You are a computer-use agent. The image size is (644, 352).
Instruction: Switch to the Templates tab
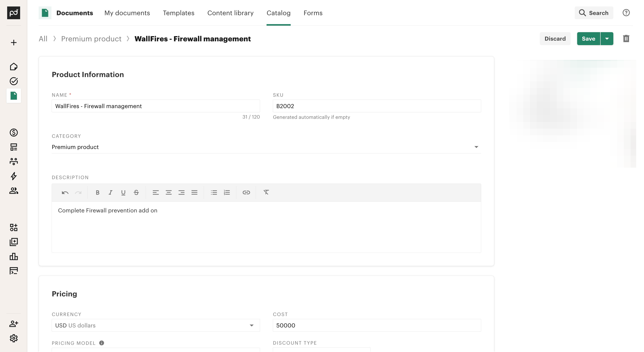[x=178, y=13]
